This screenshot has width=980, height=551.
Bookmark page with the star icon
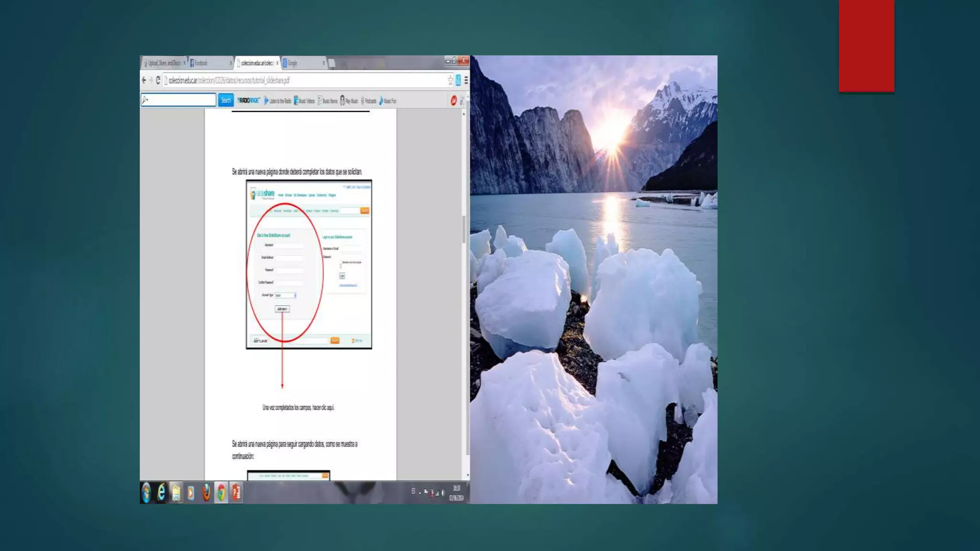450,80
